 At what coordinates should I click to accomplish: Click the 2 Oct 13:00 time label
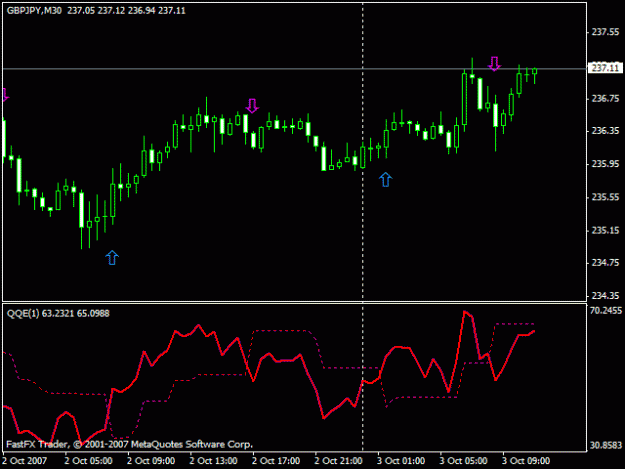(213, 461)
